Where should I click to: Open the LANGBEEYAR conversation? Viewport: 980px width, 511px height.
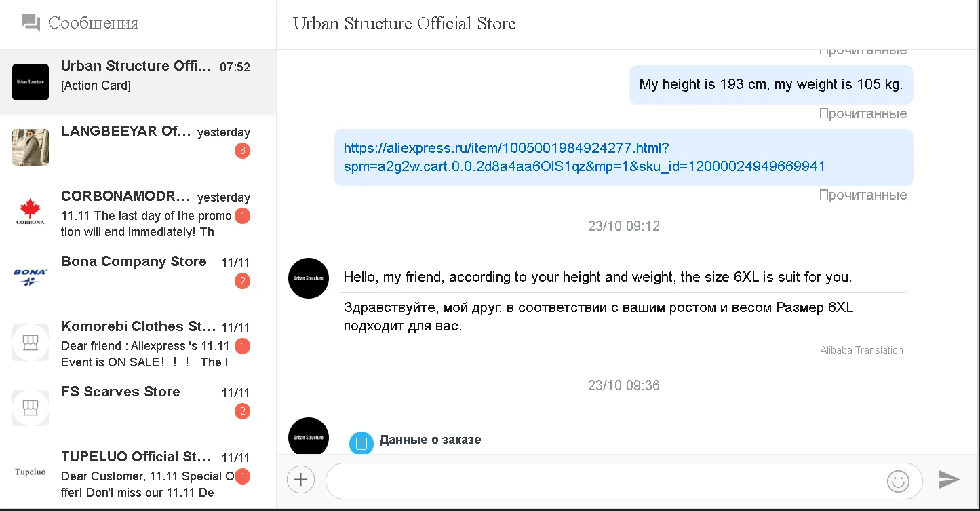tap(138, 147)
